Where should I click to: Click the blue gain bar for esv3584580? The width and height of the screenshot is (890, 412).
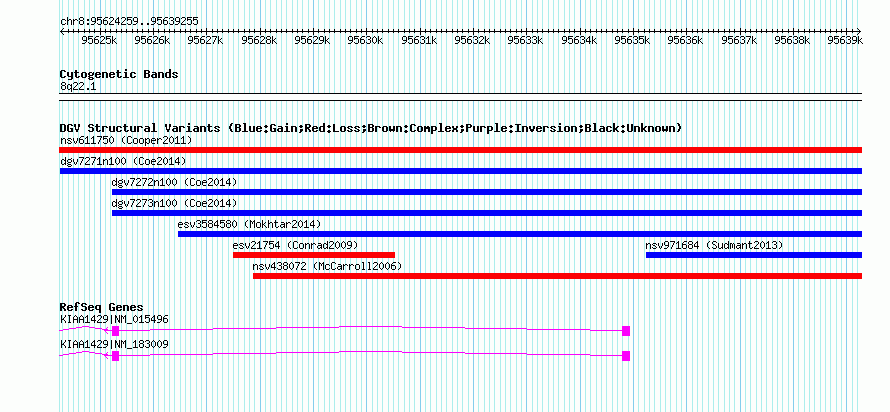pos(519,234)
